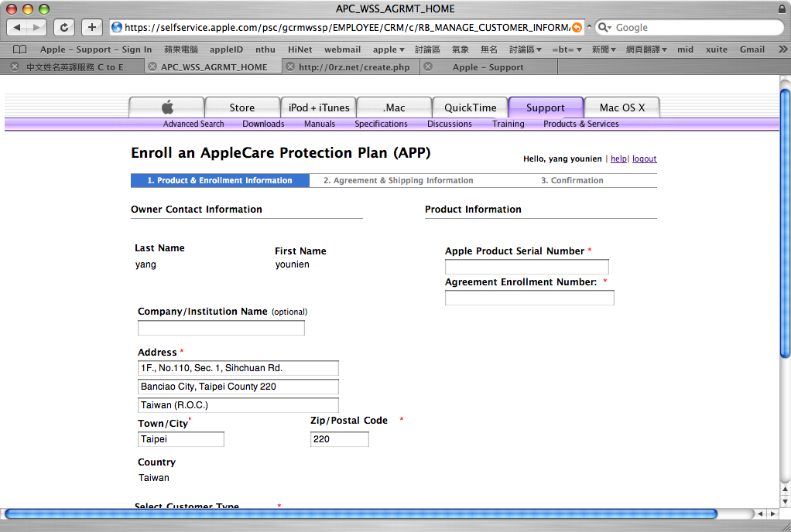
Task: Click the browser URL address field
Action: click(347, 27)
